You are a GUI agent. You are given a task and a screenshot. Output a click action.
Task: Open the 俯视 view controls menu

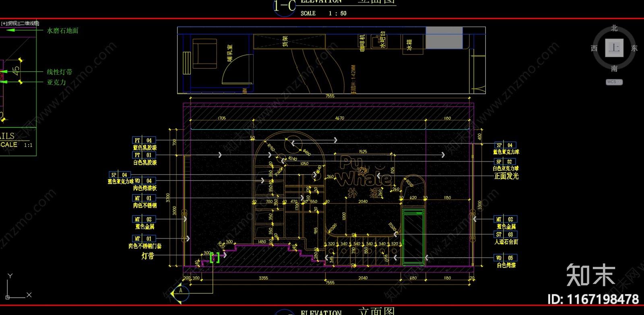click(13, 23)
